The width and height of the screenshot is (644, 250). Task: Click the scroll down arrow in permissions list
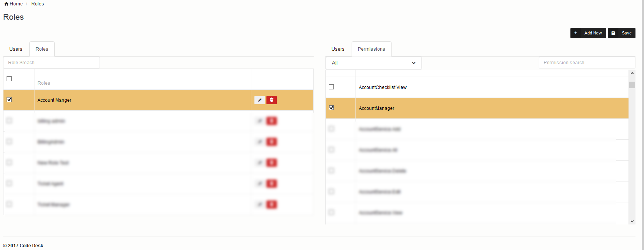[632, 221]
